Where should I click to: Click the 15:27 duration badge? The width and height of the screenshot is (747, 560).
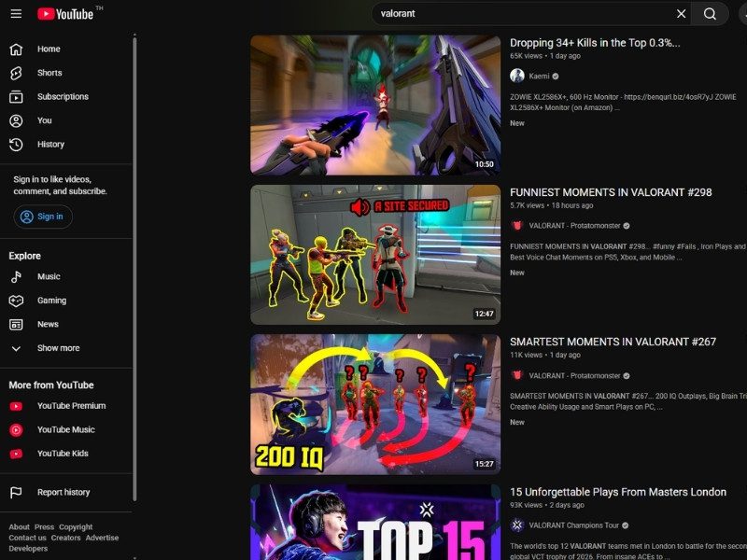coord(484,463)
